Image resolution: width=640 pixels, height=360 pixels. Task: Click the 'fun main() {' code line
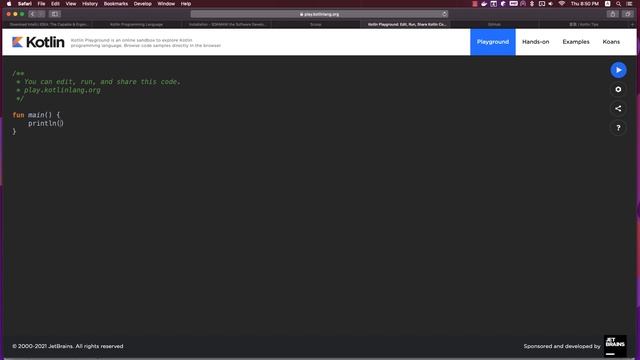[x=36, y=115]
